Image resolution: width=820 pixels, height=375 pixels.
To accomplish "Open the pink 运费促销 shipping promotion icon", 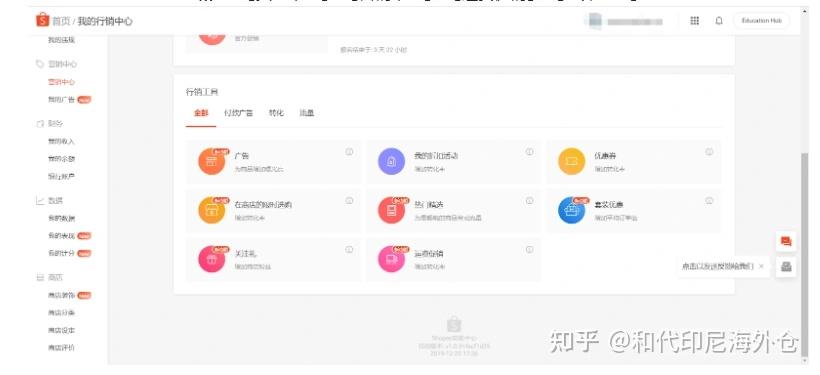I will point(391,259).
